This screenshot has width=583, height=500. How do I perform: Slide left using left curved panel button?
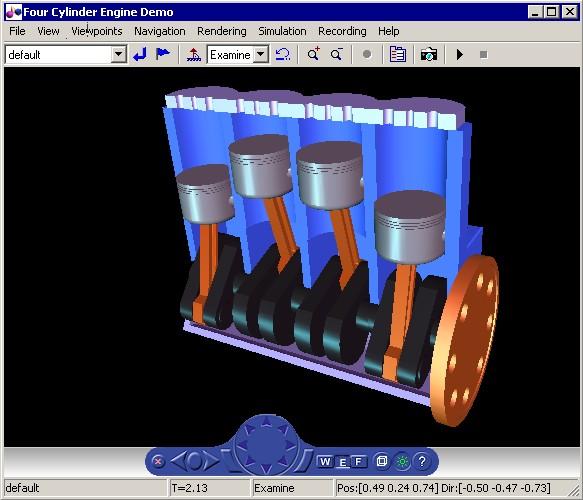230,461
